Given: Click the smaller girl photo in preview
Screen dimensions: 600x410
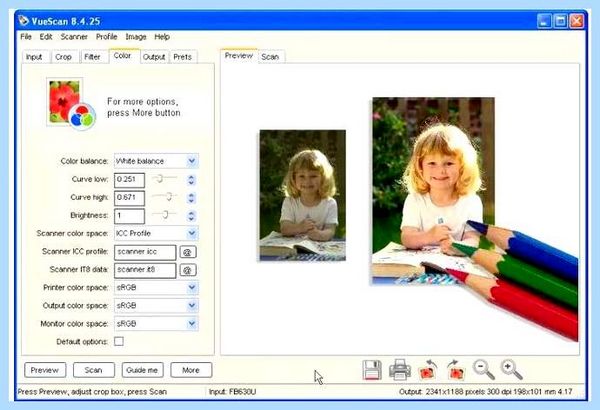Looking at the screenshot, I should pos(303,196).
